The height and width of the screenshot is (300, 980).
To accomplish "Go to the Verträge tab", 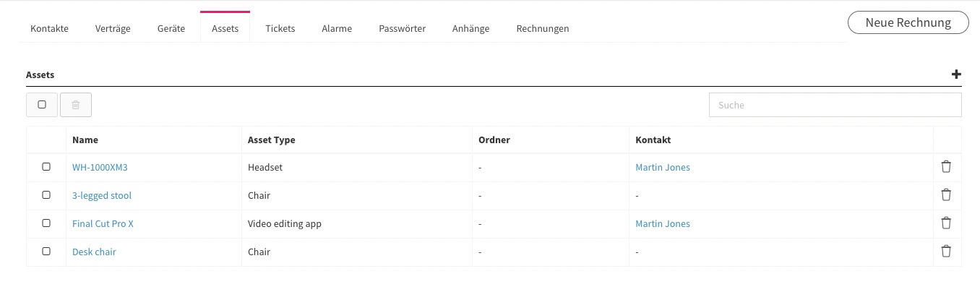I will tap(113, 29).
